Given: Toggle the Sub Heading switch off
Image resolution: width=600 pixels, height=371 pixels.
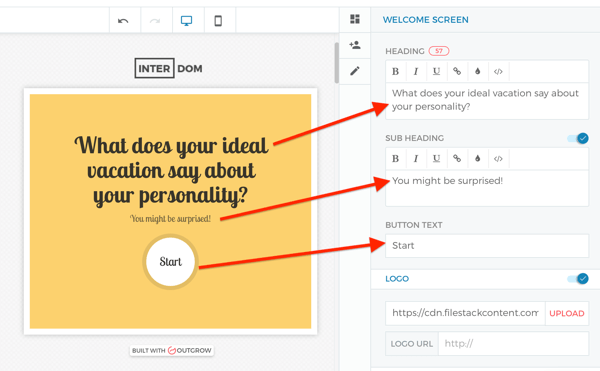Looking at the screenshot, I should pyautogui.click(x=578, y=138).
